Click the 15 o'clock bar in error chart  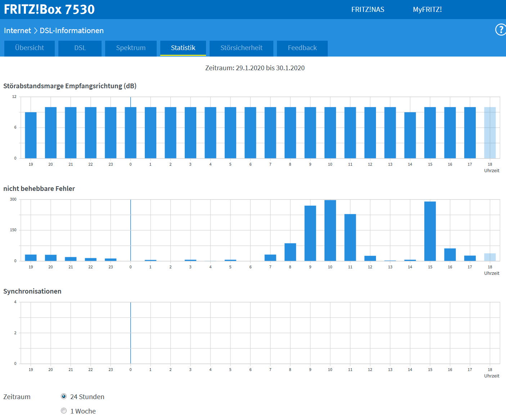click(x=430, y=231)
